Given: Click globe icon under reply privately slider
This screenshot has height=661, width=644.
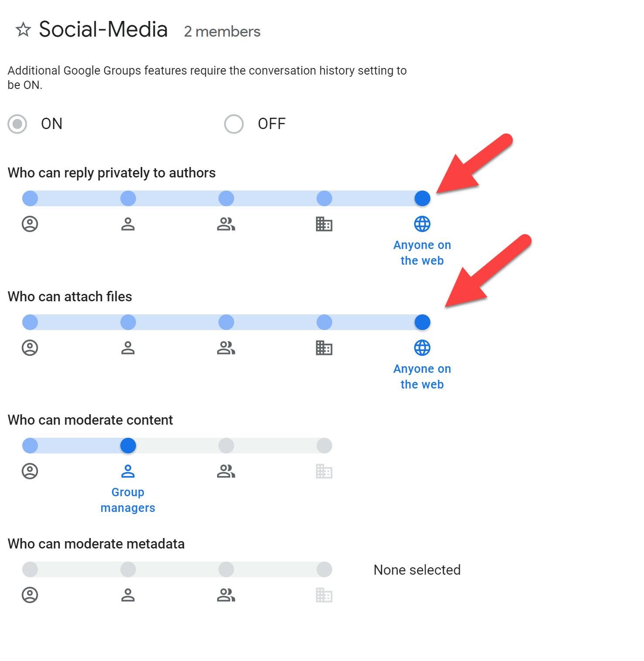Looking at the screenshot, I should pos(422,224).
